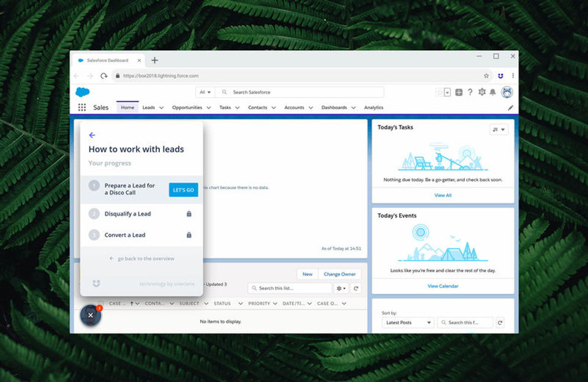Open the Contacts tab
The width and height of the screenshot is (588, 382).
tap(257, 108)
